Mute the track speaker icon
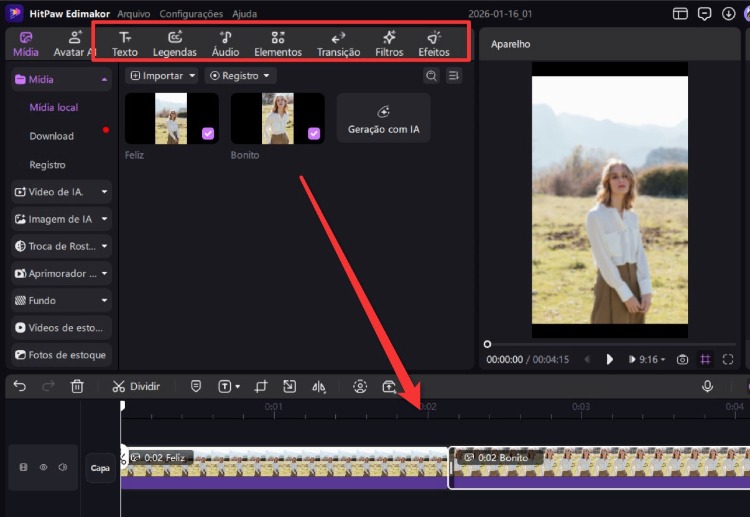The width and height of the screenshot is (750, 517). [x=63, y=467]
